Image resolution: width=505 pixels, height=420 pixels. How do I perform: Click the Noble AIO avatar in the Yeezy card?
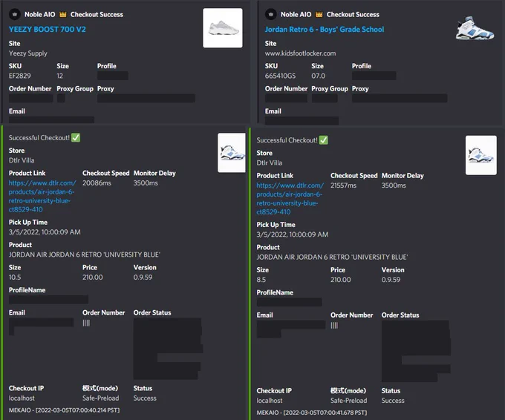(14, 15)
